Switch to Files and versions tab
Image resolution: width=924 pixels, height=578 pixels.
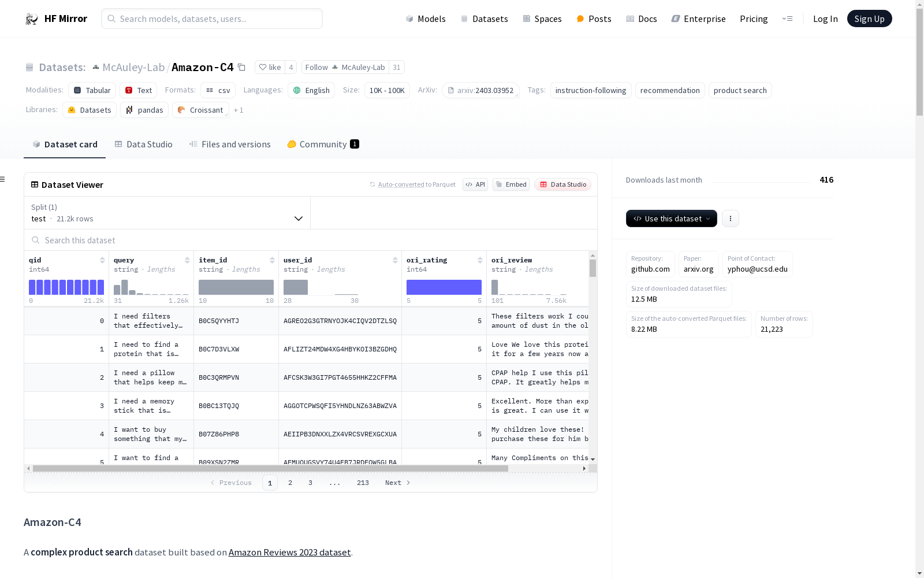click(230, 144)
